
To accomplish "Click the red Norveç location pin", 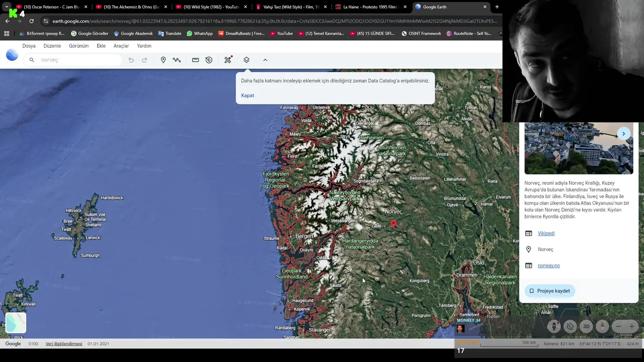I will pos(393,224).
